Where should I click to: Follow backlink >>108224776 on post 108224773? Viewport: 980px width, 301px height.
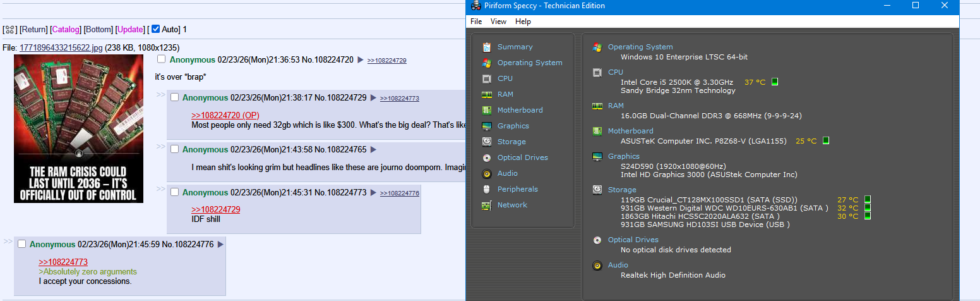tap(400, 193)
